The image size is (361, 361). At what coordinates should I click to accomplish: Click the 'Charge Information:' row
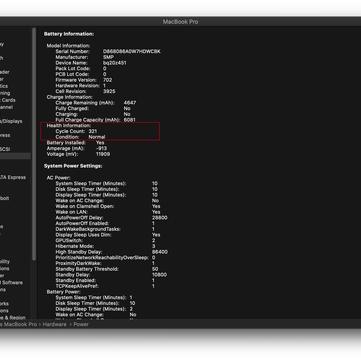tap(69, 97)
